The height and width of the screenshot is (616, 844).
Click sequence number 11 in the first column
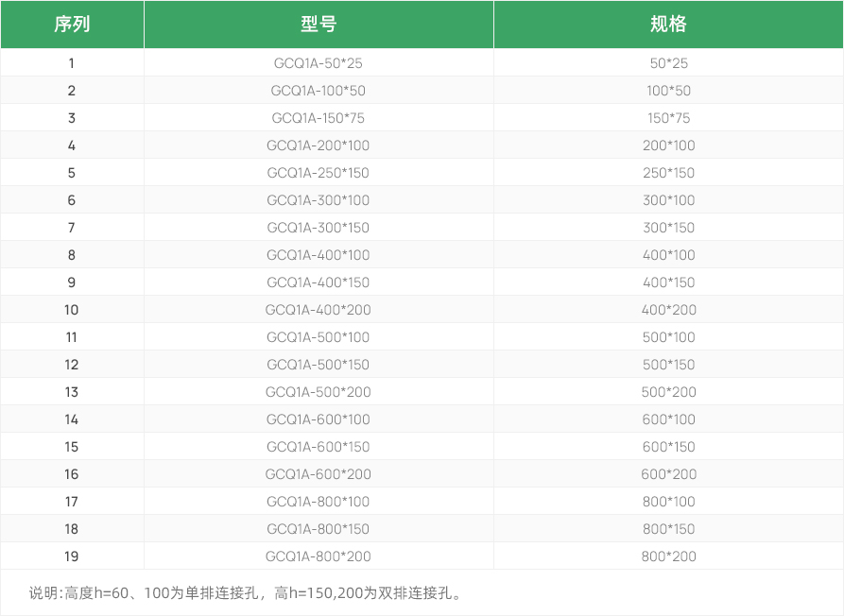(x=72, y=337)
